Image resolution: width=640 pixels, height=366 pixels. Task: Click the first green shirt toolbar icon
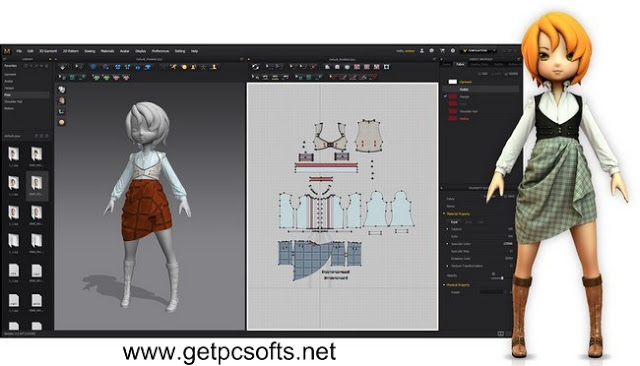click(97, 77)
